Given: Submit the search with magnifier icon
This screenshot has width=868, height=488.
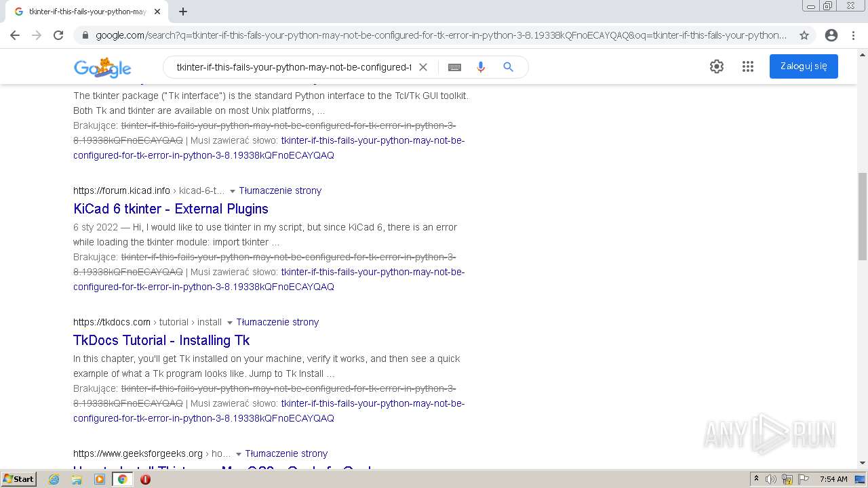Looking at the screenshot, I should [508, 67].
